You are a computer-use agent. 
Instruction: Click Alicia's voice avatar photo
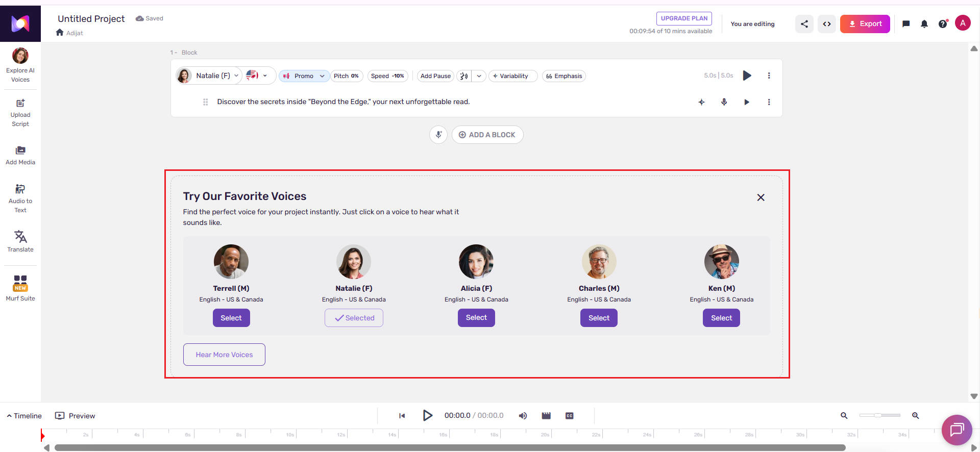476,262
